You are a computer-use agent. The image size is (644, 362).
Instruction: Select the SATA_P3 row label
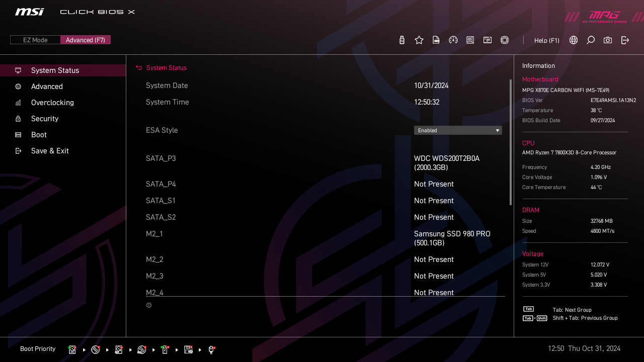tap(161, 158)
